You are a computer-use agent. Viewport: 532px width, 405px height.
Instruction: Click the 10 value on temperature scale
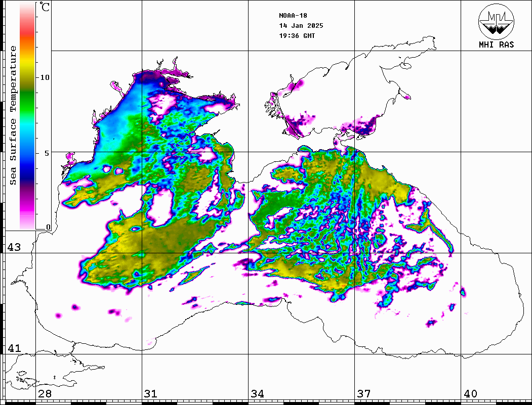click(x=45, y=77)
